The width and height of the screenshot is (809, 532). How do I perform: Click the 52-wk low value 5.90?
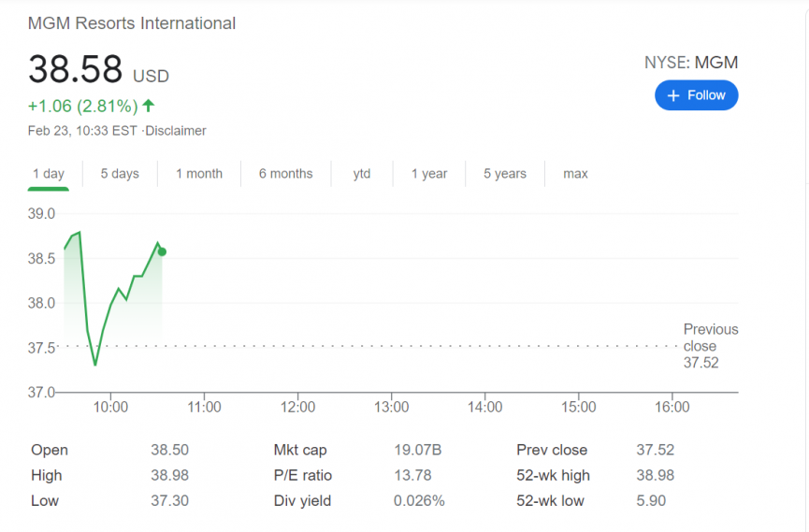coord(651,500)
